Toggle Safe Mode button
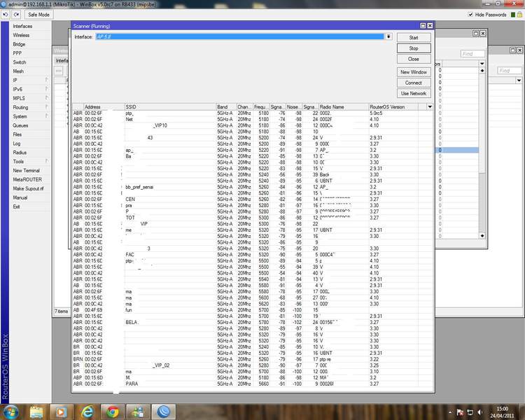Screen dimensions: 525x420 pos(38,15)
